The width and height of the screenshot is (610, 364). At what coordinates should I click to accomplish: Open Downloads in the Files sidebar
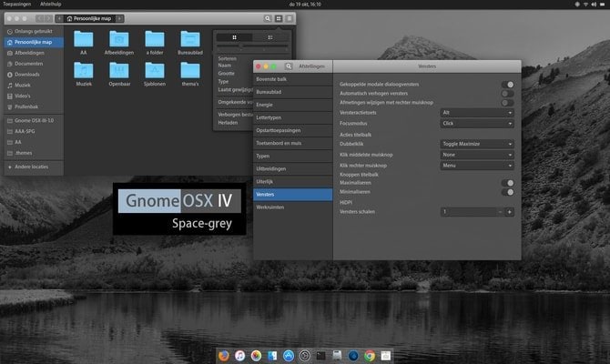34,75
